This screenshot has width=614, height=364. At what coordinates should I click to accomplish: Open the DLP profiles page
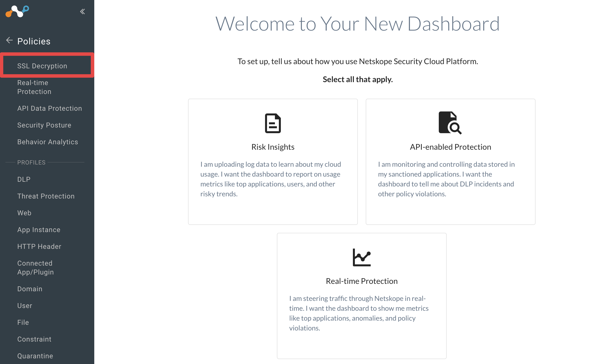tap(24, 179)
